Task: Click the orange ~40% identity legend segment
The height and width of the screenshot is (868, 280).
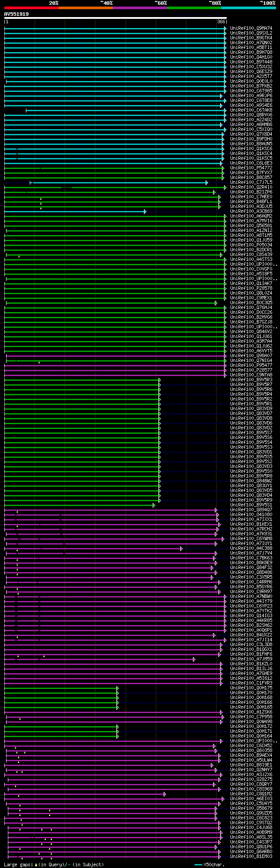Action: point(86,8)
